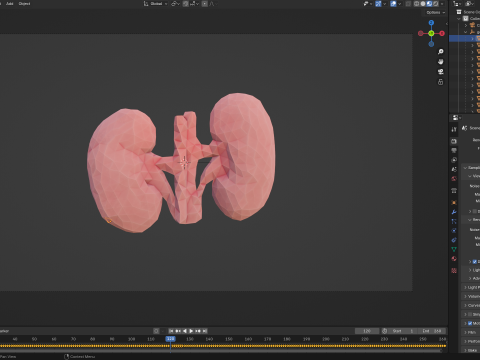Open the viewport Options dropdown
480x360 pixels.
point(436,12)
